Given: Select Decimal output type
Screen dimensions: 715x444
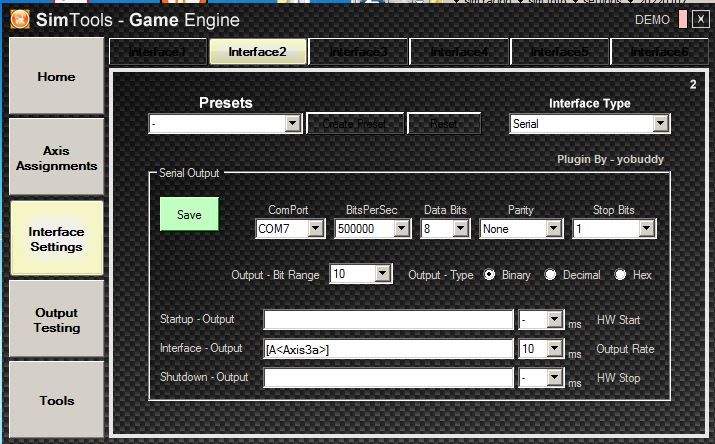Looking at the screenshot, I should pos(550,274).
